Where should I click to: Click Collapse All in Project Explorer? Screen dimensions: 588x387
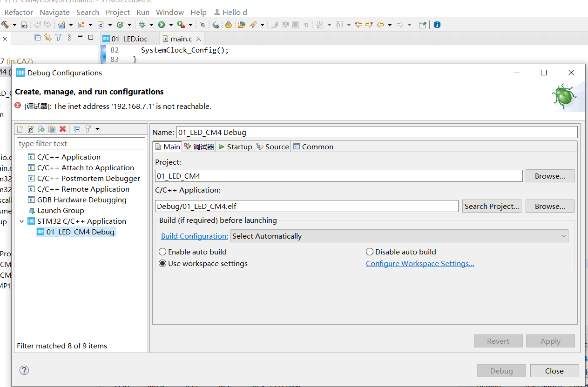tap(37, 38)
